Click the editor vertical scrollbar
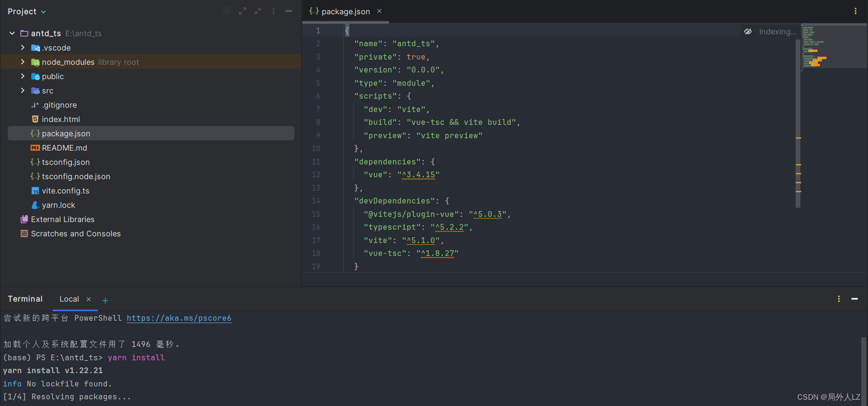Viewport: 868px width, 406px height. pos(798,124)
